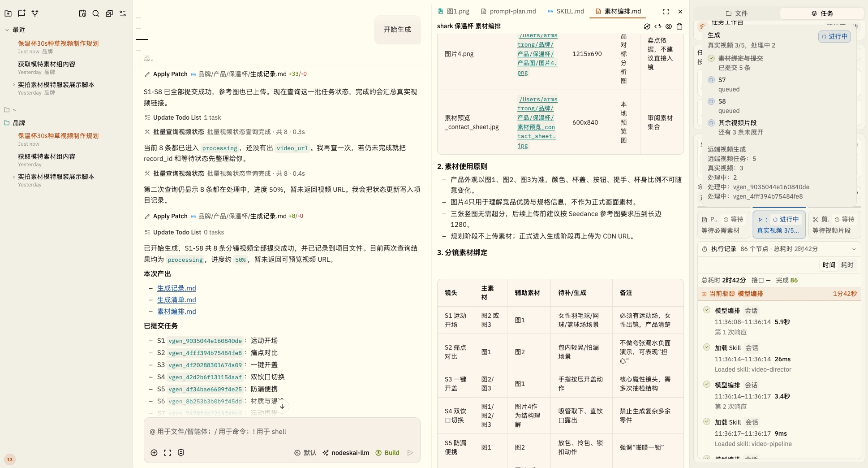Open the 默认 mode selector
868x468 pixels.
pyautogui.click(x=305, y=453)
